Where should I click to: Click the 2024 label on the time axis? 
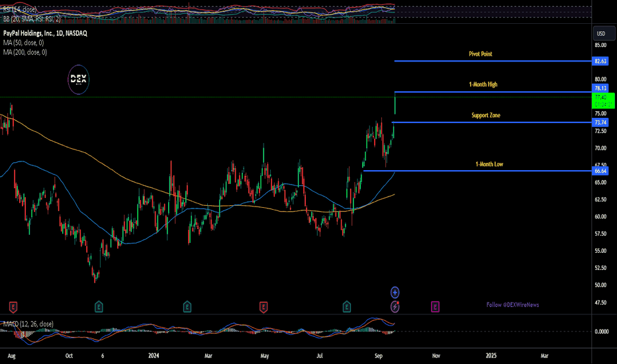(x=154, y=356)
